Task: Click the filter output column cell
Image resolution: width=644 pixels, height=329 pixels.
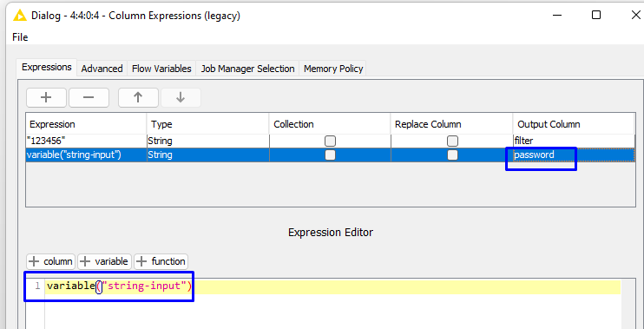Action: click(574, 141)
